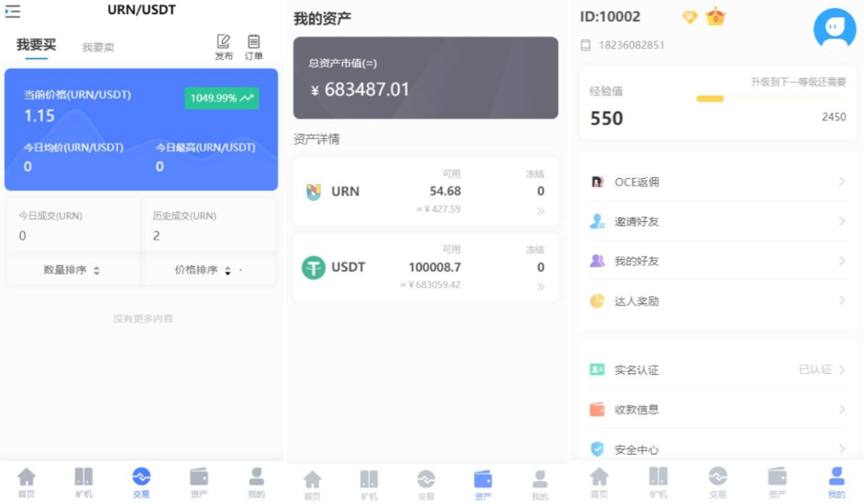Switch to the 我要卖 tab
The width and height of the screenshot is (864, 504).
98,47
